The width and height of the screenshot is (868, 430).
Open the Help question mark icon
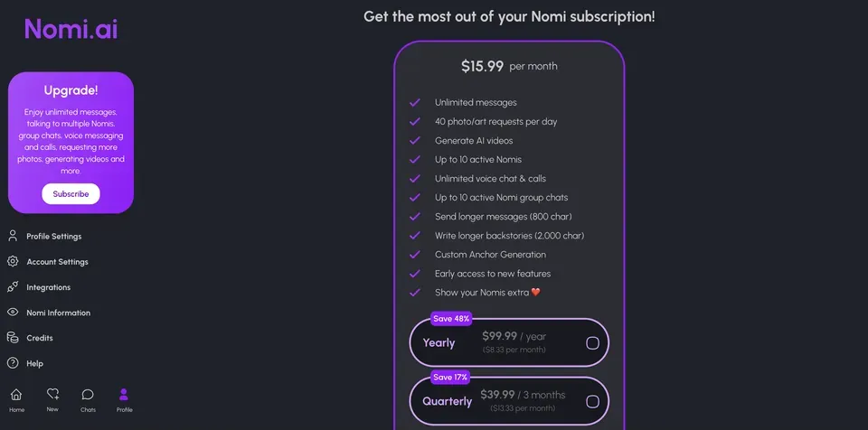pyautogui.click(x=13, y=363)
